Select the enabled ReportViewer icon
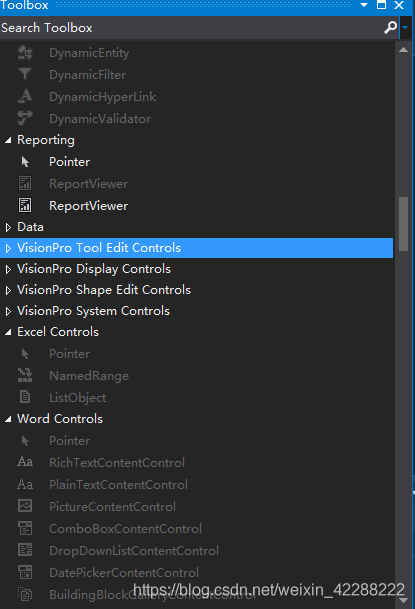Viewport: 415px width, 609px height. pyautogui.click(x=25, y=205)
